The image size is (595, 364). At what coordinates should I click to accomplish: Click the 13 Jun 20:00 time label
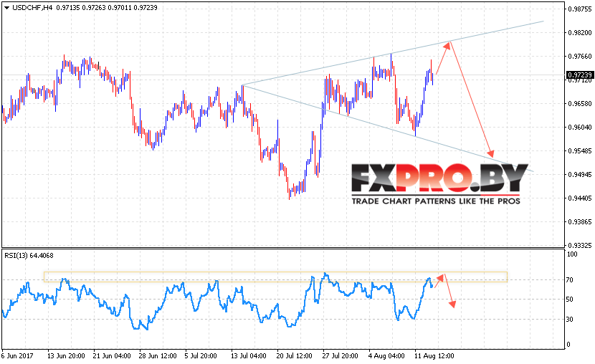tap(66, 356)
